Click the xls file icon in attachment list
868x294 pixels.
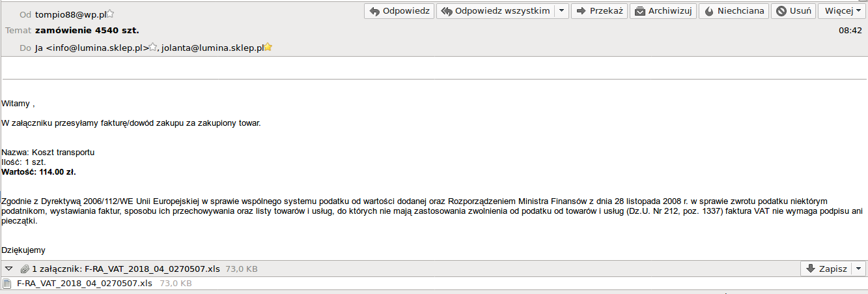(7, 284)
